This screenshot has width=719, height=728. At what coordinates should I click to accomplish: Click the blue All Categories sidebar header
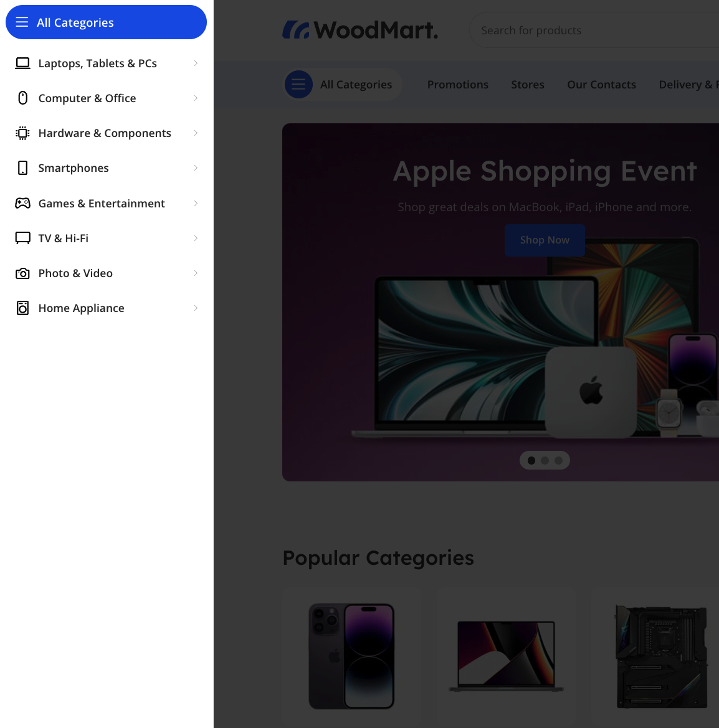click(106, 22)
